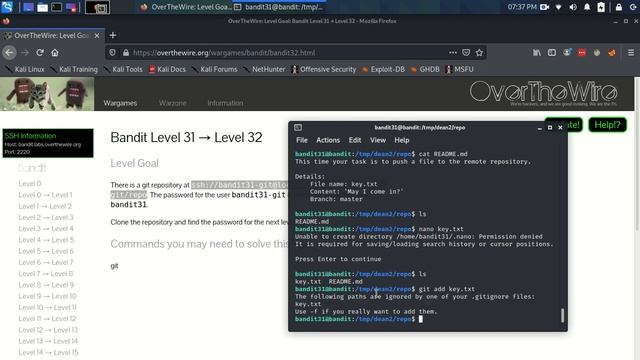640x360 pixels.
Task: Click the FoxyProxy extension icon in toolbar
Action: pos(612,53)
